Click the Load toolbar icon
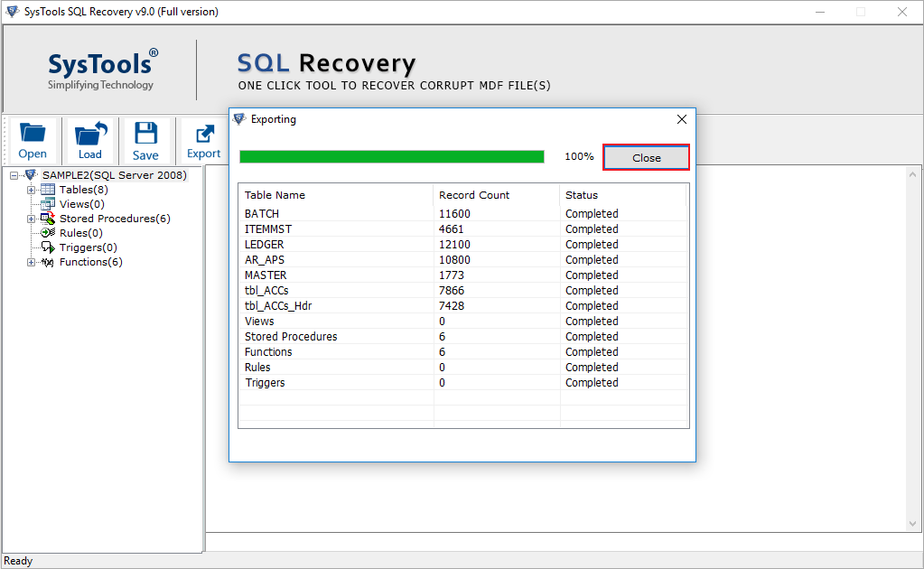The height and width of the screenshot is (569, 924). coord(90,133)
